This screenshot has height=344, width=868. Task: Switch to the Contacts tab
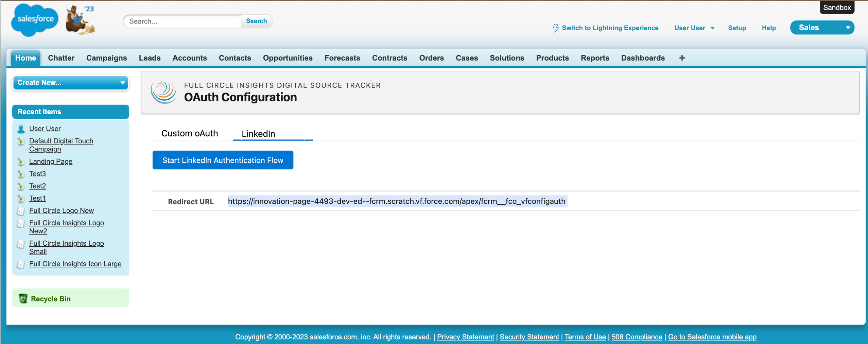tap(235, 58)
